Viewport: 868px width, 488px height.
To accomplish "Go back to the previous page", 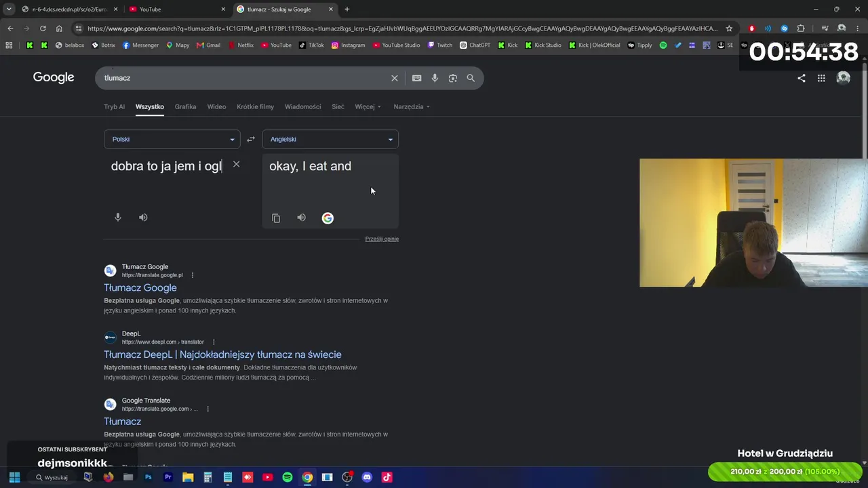I will [10, 28].
